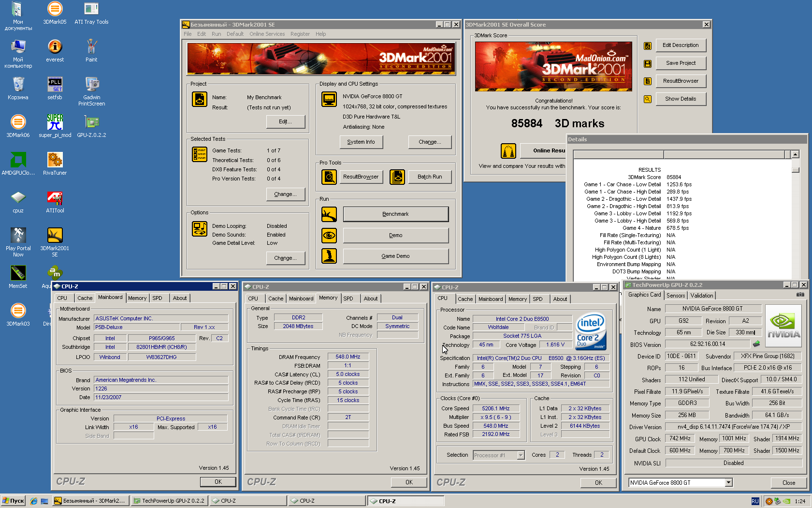
Task: Click the Core Speed value field in CPU-Z
Action: click(496, 408)
